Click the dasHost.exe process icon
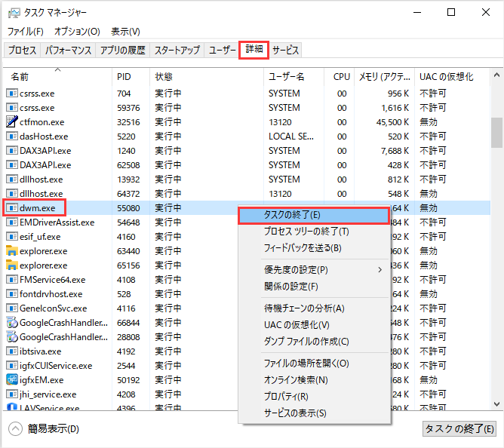This screenshot has width=504, height=448. (12, 137)
